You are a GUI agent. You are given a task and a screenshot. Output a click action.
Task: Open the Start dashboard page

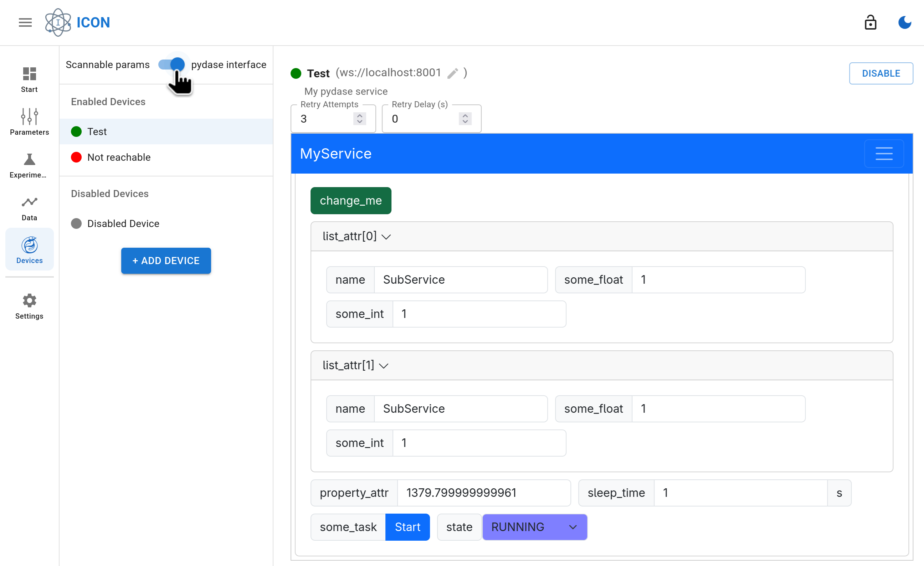tap(29, 79)
